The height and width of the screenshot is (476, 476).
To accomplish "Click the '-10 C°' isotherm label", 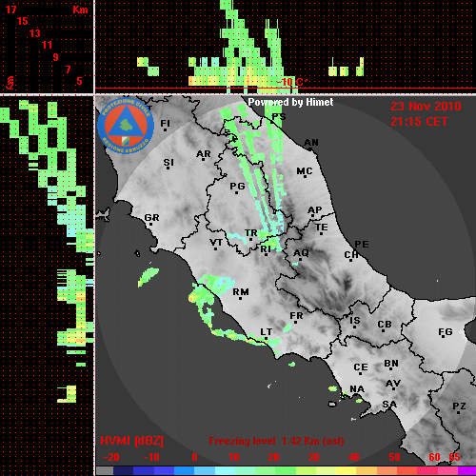I will tap(291, 82).
